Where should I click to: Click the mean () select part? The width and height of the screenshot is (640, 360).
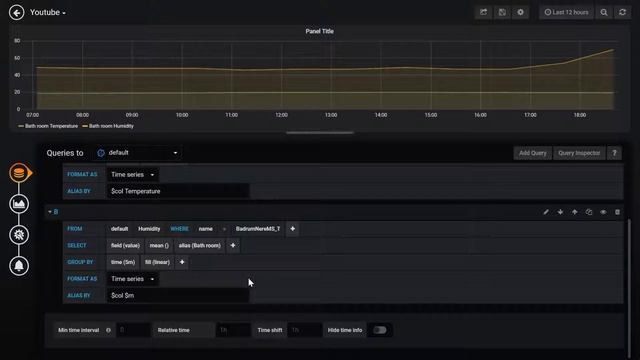[159, 246]
